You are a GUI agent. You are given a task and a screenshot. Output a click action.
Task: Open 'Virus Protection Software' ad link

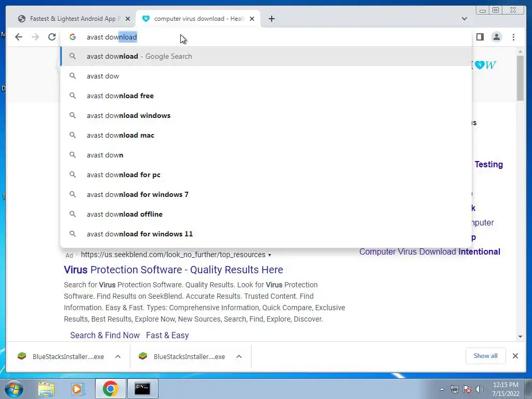pos(174,270)
